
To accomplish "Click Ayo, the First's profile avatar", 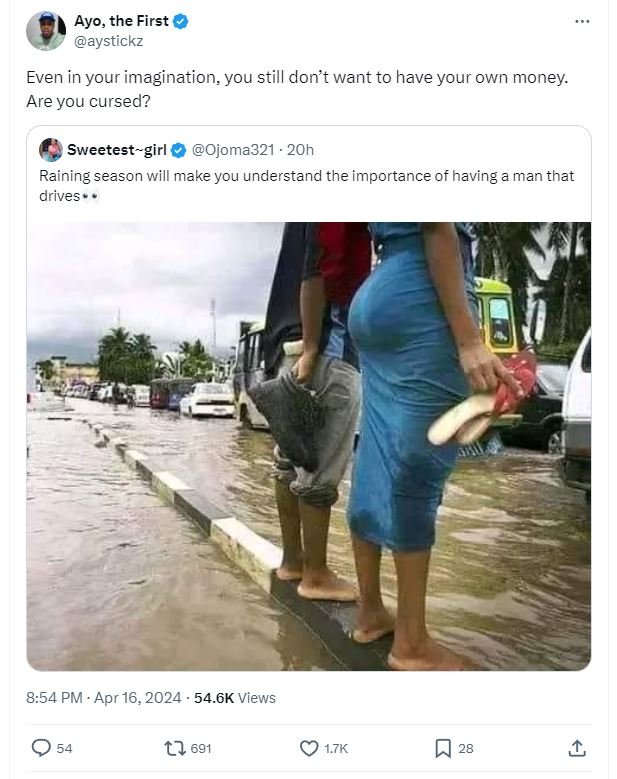I will coord(45,31).
